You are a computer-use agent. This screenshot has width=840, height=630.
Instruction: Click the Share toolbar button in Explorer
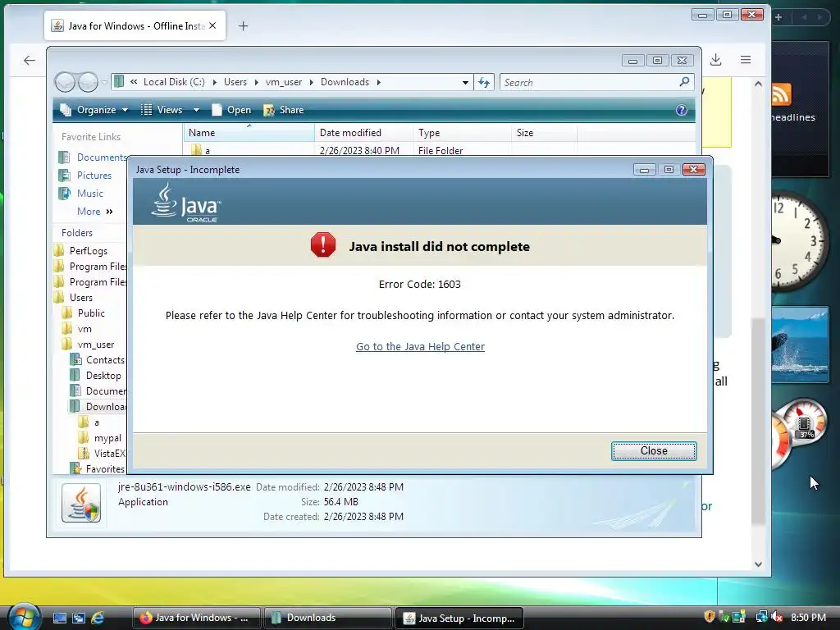point(284,110)
